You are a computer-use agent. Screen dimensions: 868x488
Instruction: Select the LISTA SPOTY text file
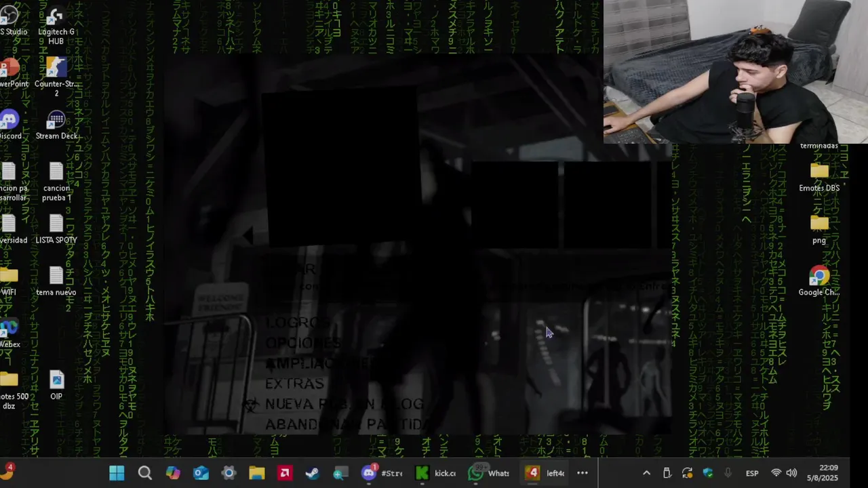tap(56, 229)
